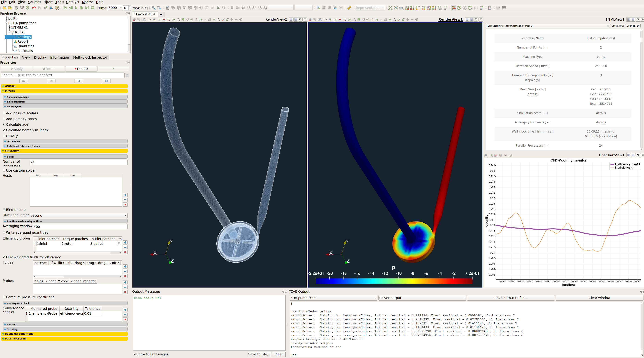Screen dimensions: 644x358
Task: Uncheck Calculate hemolysis index
Action: tap(4, 130)
